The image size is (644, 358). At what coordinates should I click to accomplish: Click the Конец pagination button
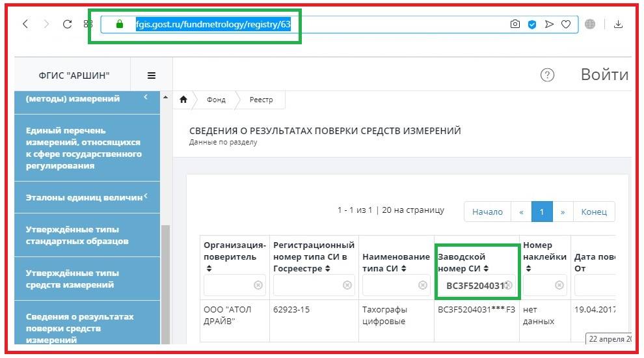tap(593, 212)
